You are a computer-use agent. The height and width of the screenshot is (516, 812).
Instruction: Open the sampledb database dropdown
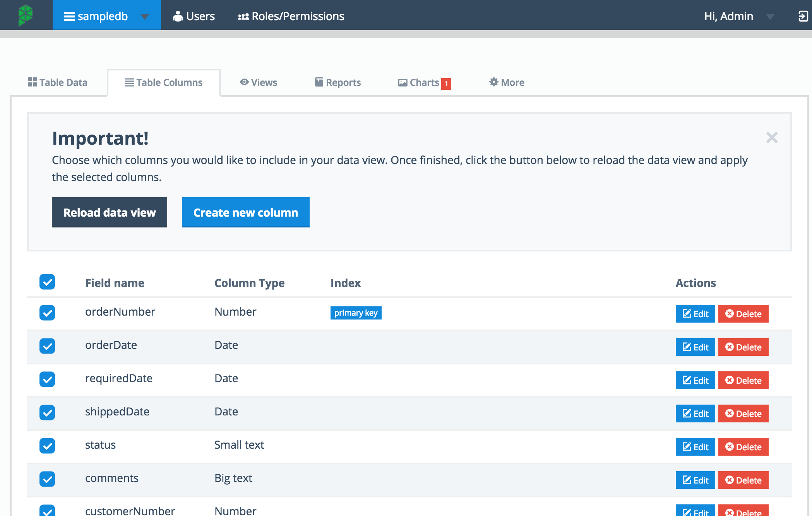point(144,16)
